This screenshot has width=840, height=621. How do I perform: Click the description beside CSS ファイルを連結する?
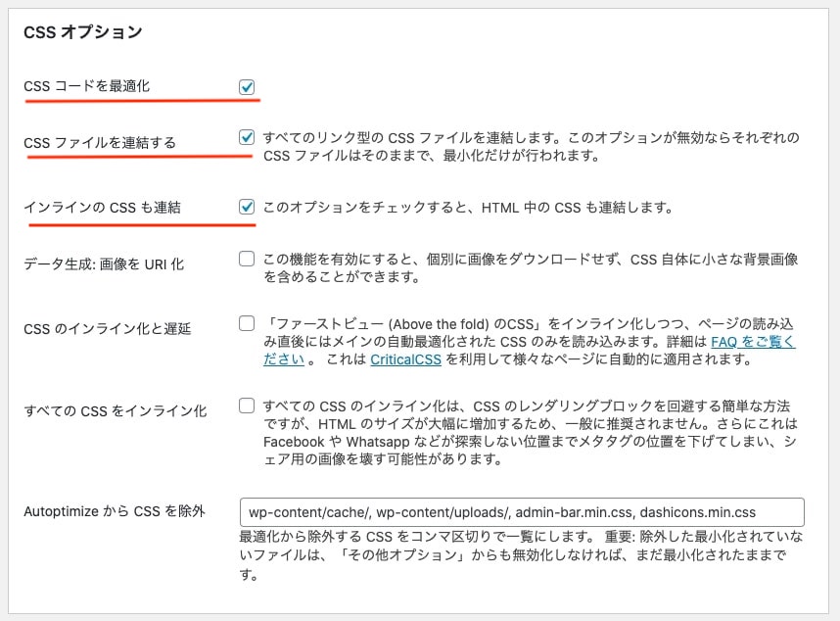pos(531,146)
